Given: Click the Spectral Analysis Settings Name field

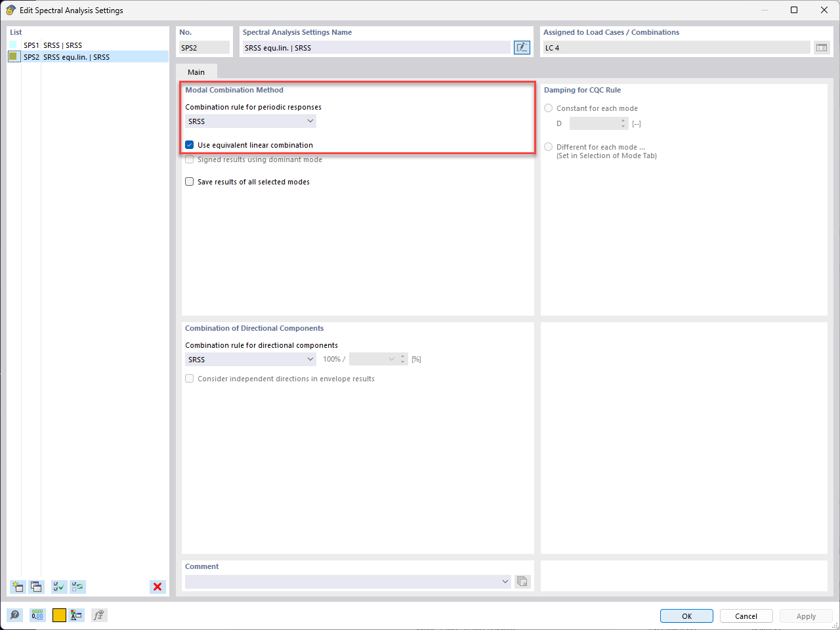Looking at the screenshot, I should [377, 48].
